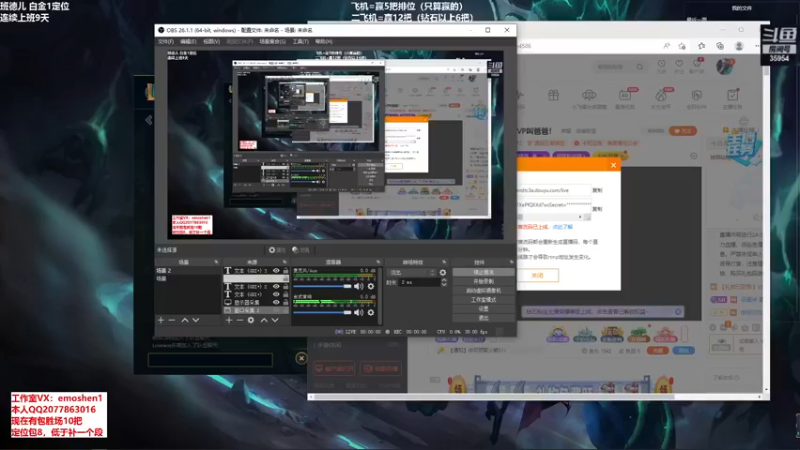Pop out the audio mixer dock panel

coord(378,262)
